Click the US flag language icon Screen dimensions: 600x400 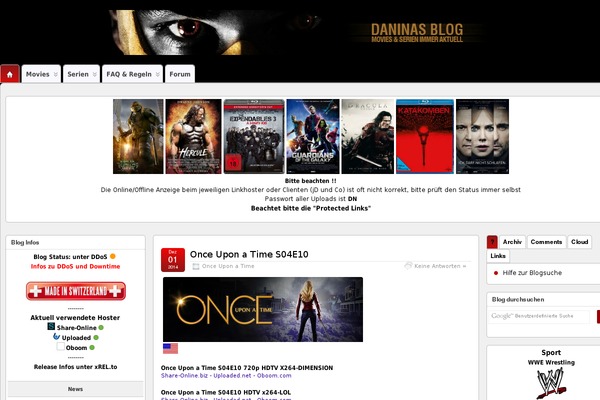click(x=170, y=348)
